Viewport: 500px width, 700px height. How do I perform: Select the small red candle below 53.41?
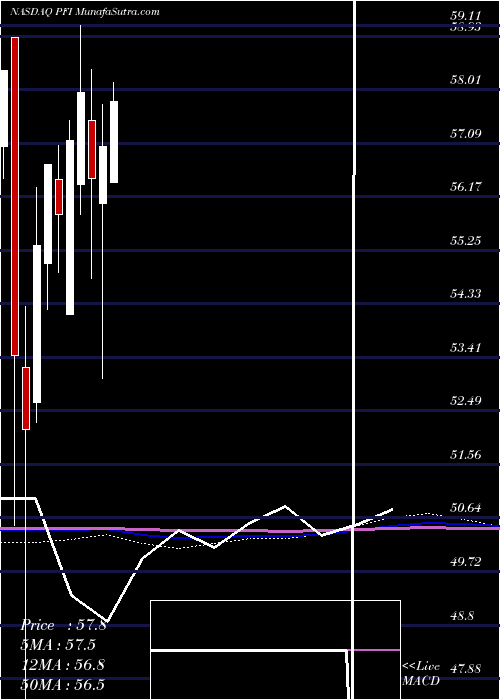coord(26,398)
